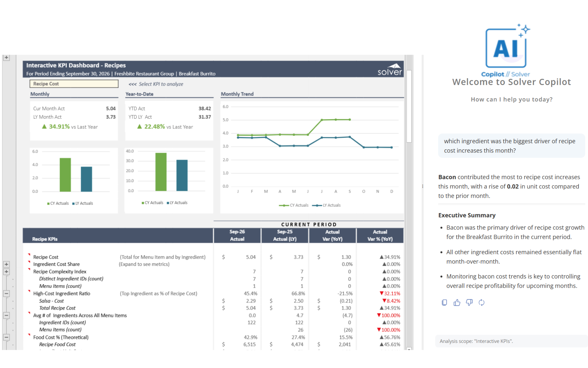Click the user question message bubble
The width and height of the screenshot is (588, 368).
point(511,146)
